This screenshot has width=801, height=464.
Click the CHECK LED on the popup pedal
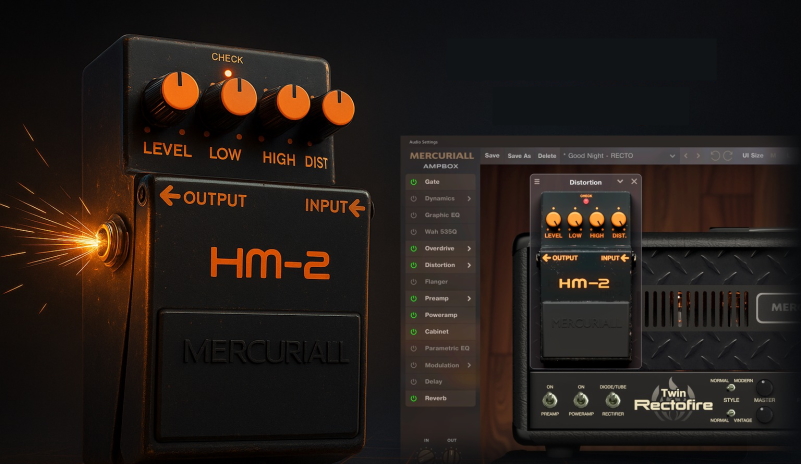(x=585, y=201)
